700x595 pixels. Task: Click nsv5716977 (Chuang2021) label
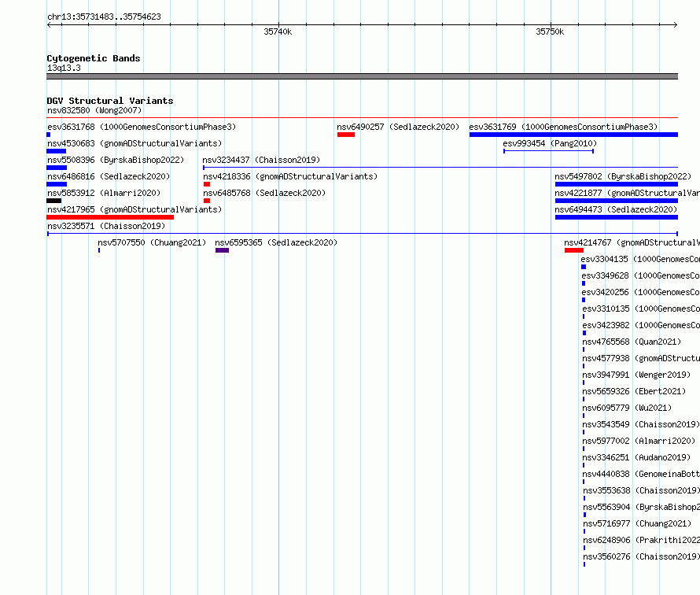point(637,523)
